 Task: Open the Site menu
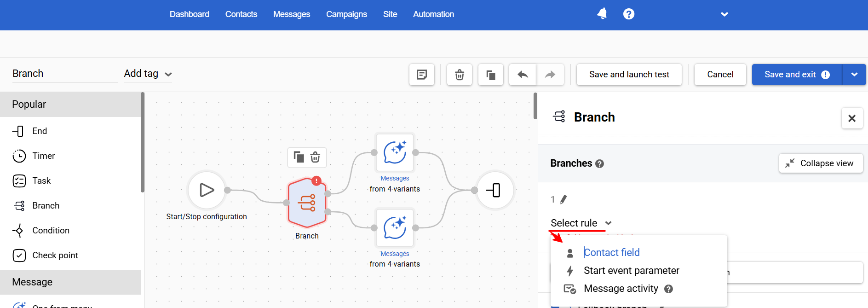tap(390, 14)
